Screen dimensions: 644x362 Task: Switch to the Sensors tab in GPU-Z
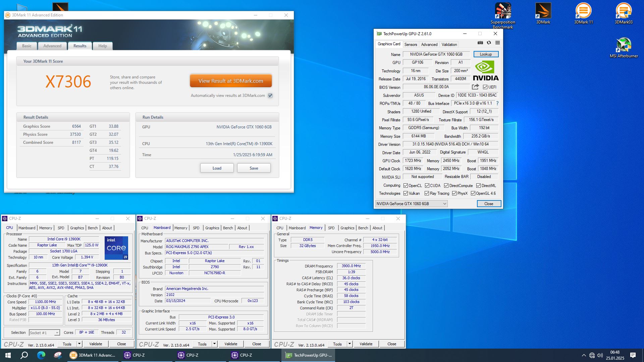point(411,45)
